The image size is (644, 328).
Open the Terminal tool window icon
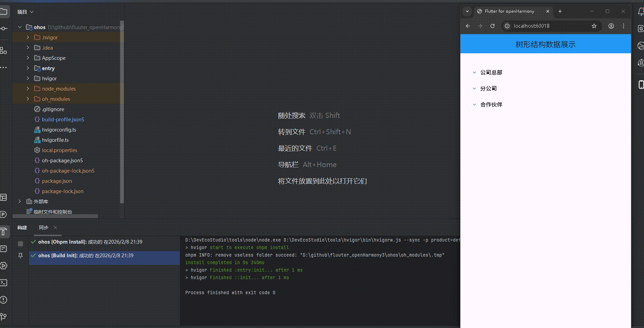point(3,283)
